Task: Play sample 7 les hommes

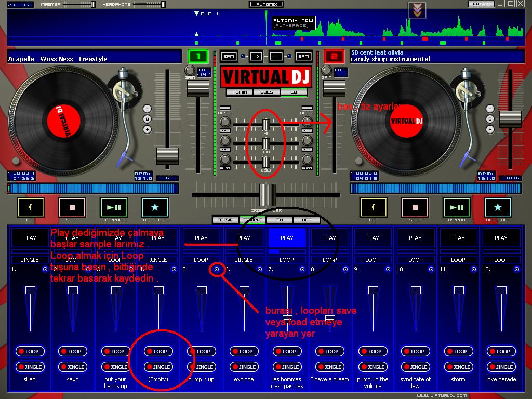Action: 287,238
